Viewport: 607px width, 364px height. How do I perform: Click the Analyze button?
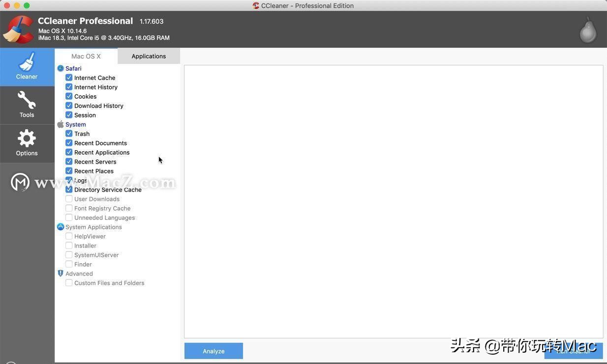[x=213, y=351]
